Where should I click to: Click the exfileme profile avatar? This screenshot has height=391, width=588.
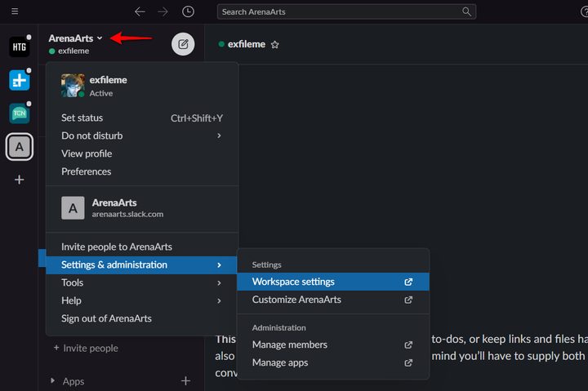point(73,86)
